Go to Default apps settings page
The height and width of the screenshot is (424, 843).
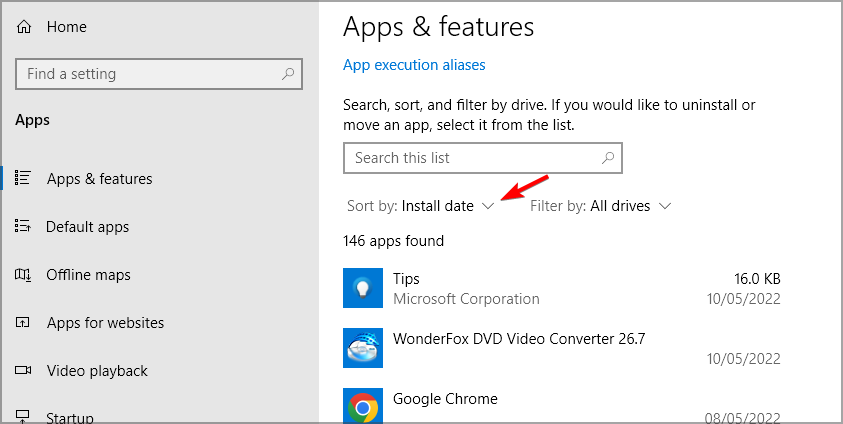[87, 227]
